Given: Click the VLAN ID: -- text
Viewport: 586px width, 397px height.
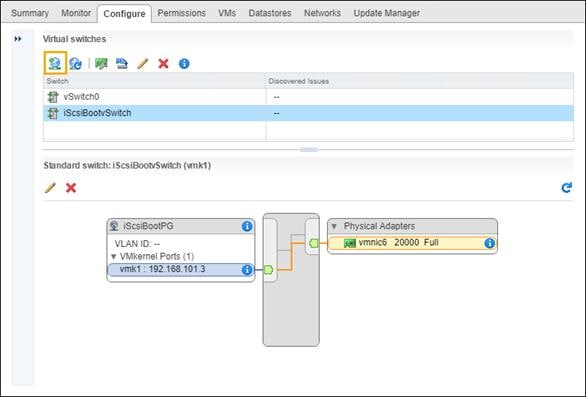Looking at the screenshot, I should click(x=137, y=244).
